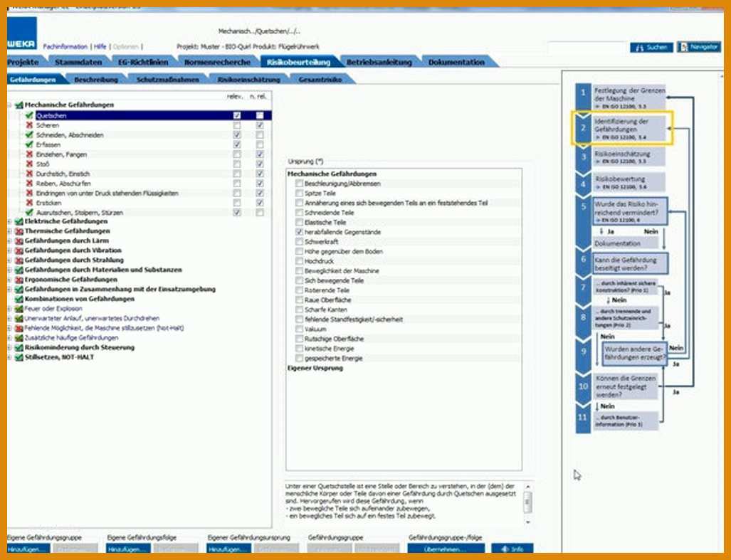Toggle relevant checkbox for Ausrutschen, Stolpern, Stürzen
Image resolution: width=731 pixels, height=560 pixels.
point(237,213)
